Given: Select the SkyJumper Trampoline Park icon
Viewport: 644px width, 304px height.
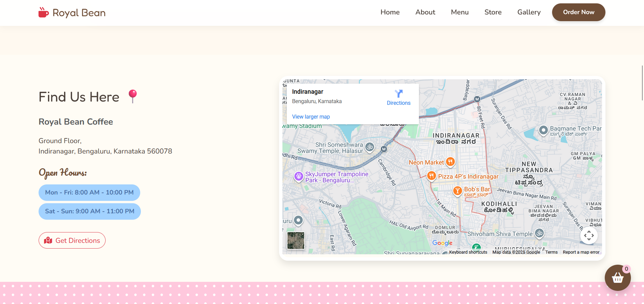Looking at the screenshot, I should [298, 177].
